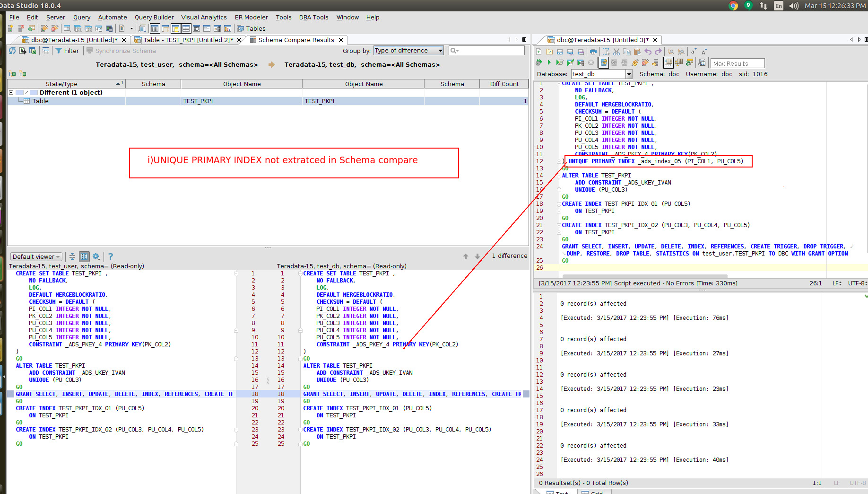
Task: Click the Chrome icon in top panel
Action: click(x=733, y=6)
